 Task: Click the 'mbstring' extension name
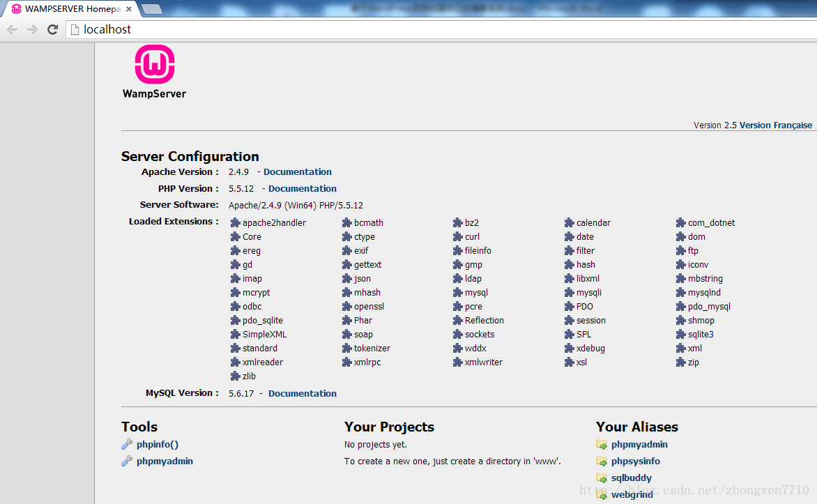[x=705, y=279]
